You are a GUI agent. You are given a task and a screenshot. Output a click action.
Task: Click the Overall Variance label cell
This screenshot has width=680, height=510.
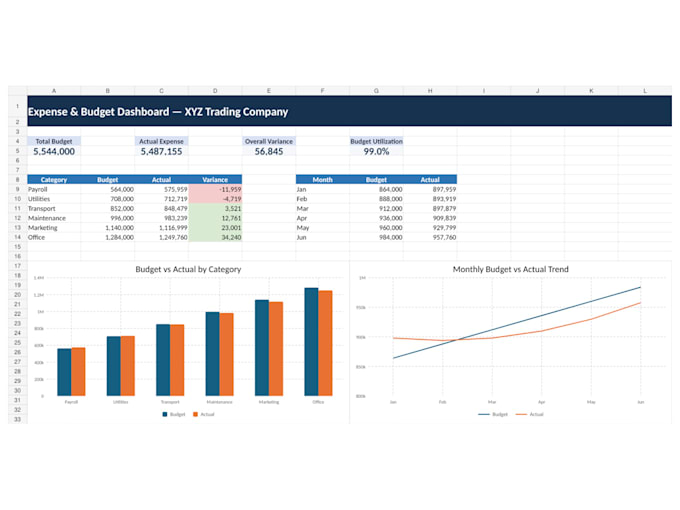tap(269, 141)
